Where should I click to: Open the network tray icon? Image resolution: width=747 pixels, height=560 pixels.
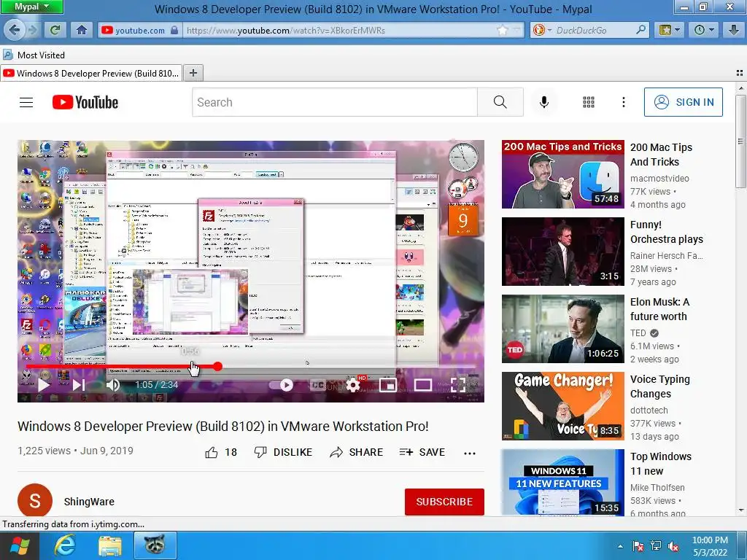[x=656, y=546]
